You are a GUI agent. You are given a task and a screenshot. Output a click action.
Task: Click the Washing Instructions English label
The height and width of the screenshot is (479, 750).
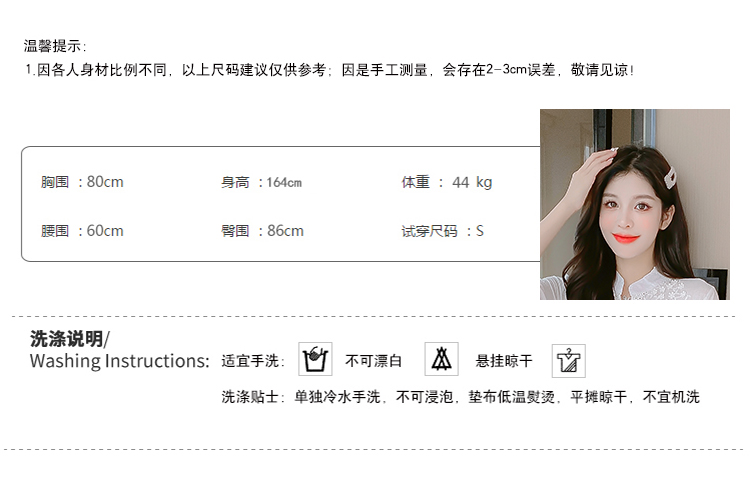[120, 361]
